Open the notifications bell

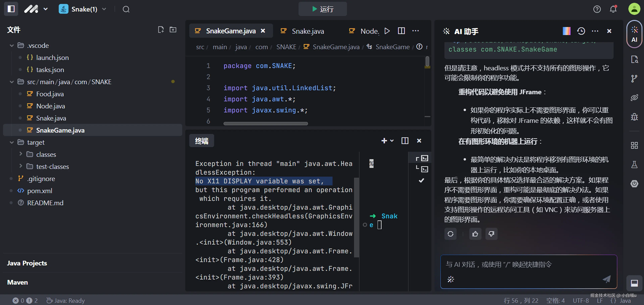coord(613,9)
